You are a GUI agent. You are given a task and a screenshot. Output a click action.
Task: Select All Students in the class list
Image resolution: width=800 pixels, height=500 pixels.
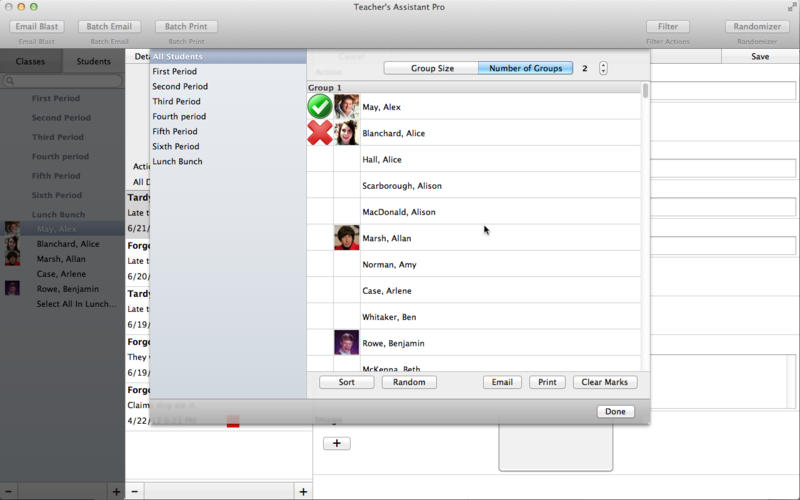[177, 57]
